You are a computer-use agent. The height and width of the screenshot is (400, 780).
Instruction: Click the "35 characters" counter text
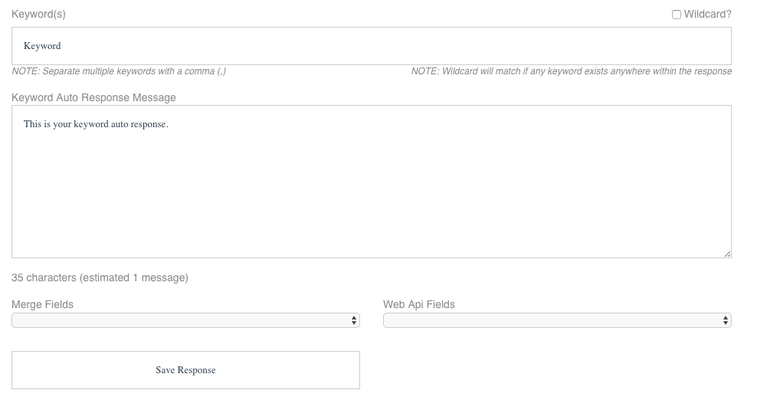click(x=44, y=278)
